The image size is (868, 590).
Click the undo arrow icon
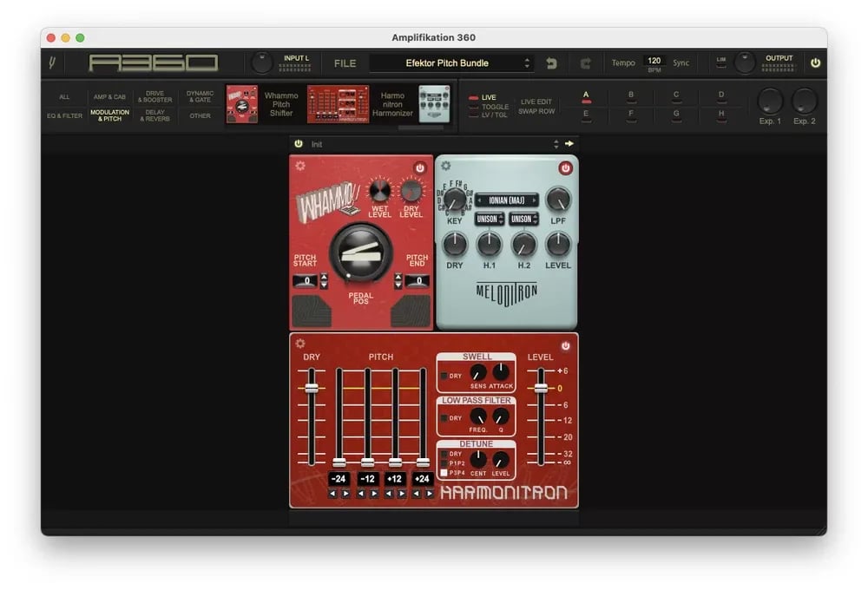[551, 63]
